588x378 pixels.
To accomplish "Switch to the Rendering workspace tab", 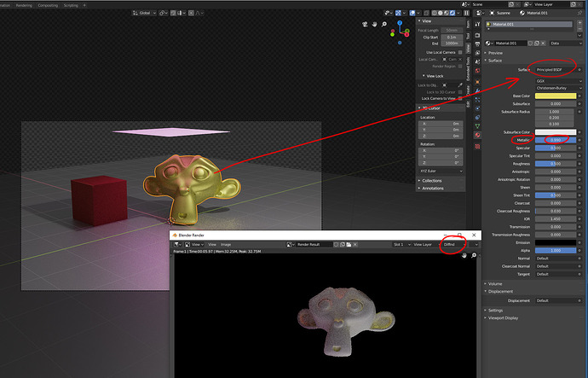I will click(x=24, y=5).
